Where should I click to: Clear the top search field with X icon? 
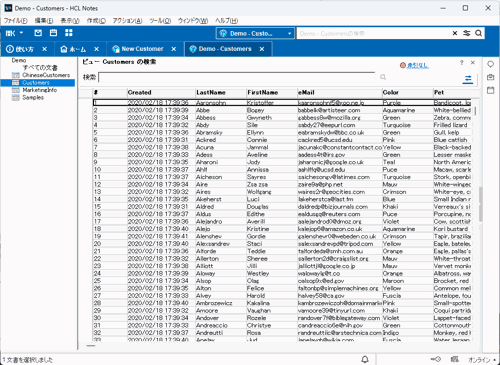tap(455, 33)
